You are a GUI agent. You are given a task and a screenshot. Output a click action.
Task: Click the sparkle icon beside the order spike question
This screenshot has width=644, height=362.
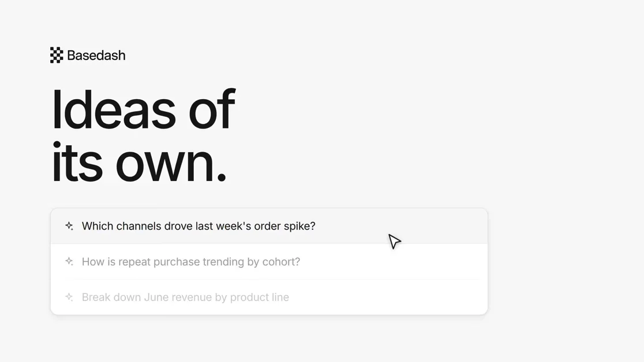coord(69,226)
